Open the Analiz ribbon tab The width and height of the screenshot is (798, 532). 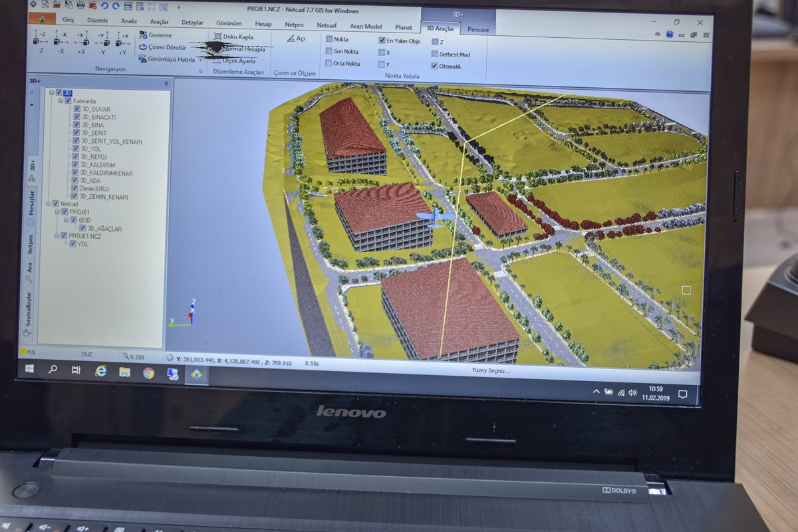coord(128,21)
